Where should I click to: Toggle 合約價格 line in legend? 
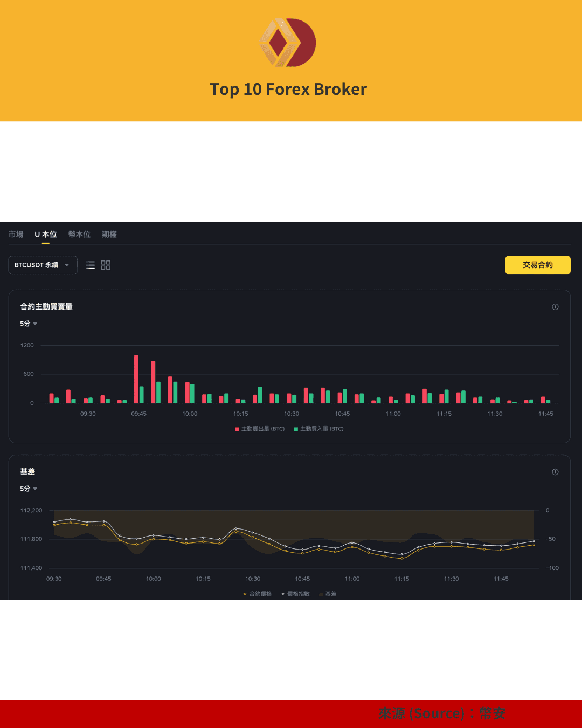click(x=258, y=594)
